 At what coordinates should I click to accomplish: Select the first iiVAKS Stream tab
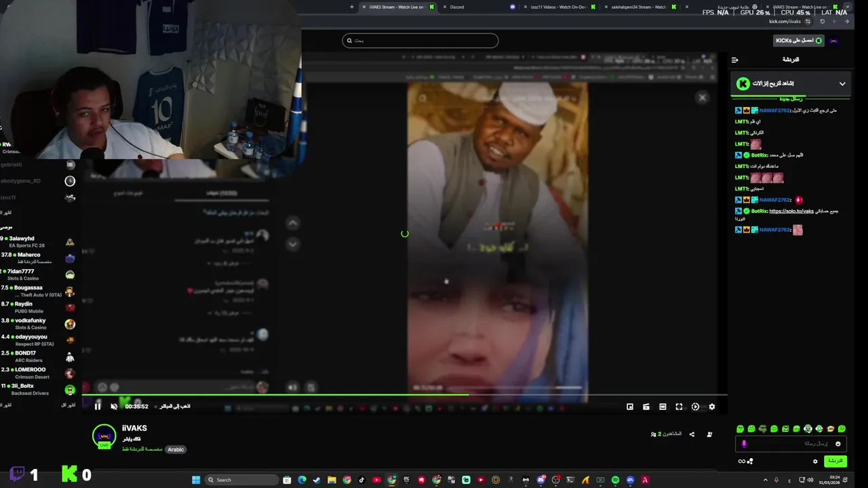[x=397, y=7]
